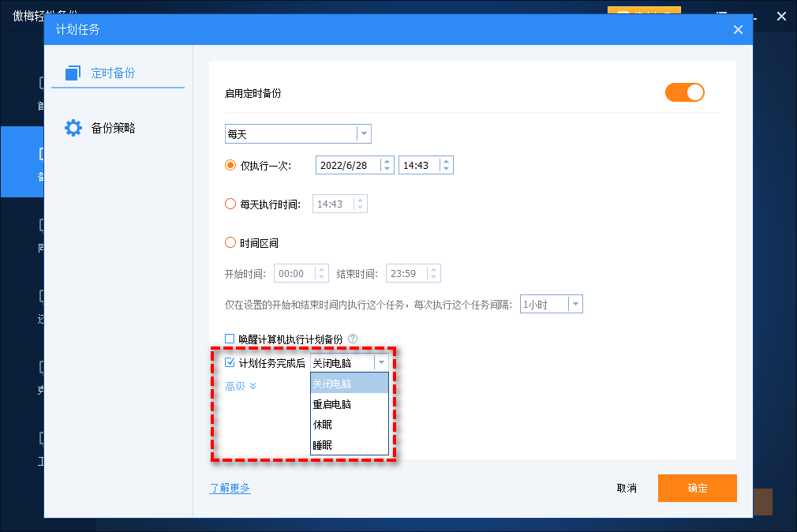
Task: Click the 定时备份 calendar icon
Action: point(73,73)
